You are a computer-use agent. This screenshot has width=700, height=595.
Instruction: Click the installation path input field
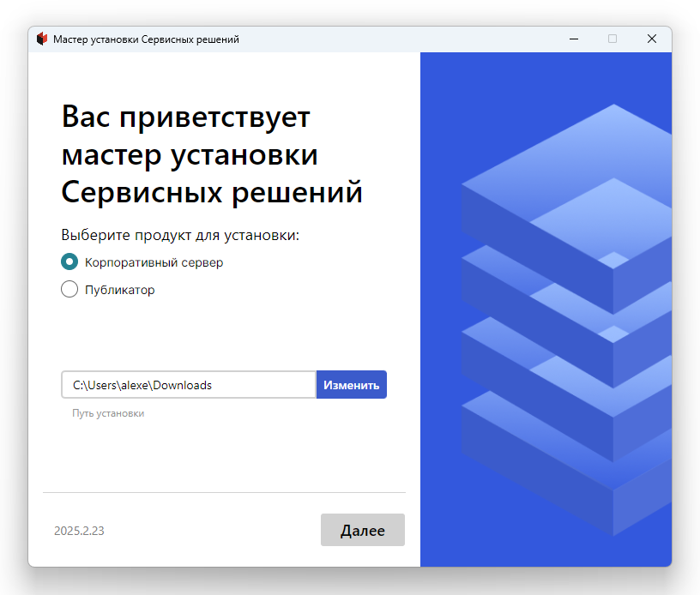coord(189,385)
